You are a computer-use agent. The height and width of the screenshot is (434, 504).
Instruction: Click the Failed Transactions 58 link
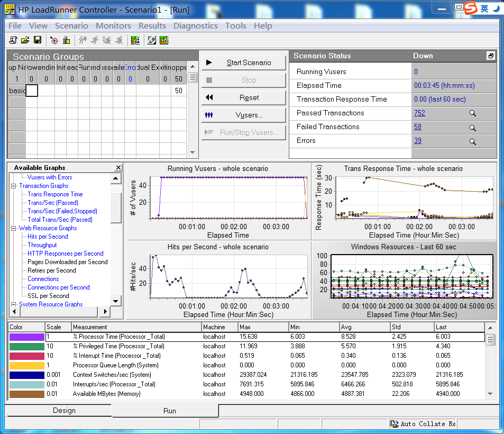[x=418, y=126]
